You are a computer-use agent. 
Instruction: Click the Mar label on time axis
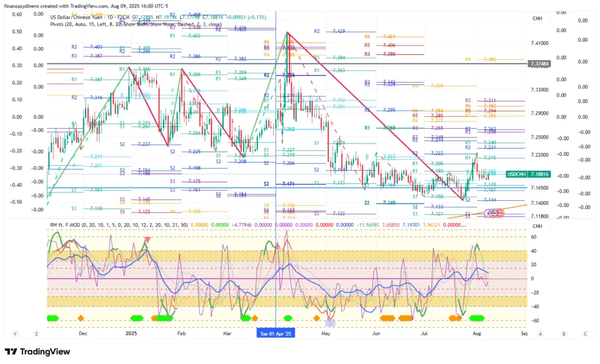(227, 334)
